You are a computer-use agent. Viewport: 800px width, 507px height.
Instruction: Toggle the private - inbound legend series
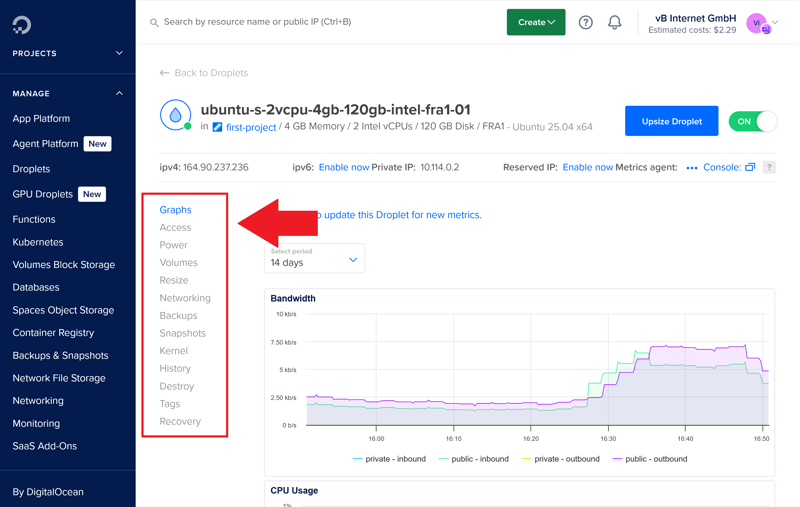click(x=389, y=459)
